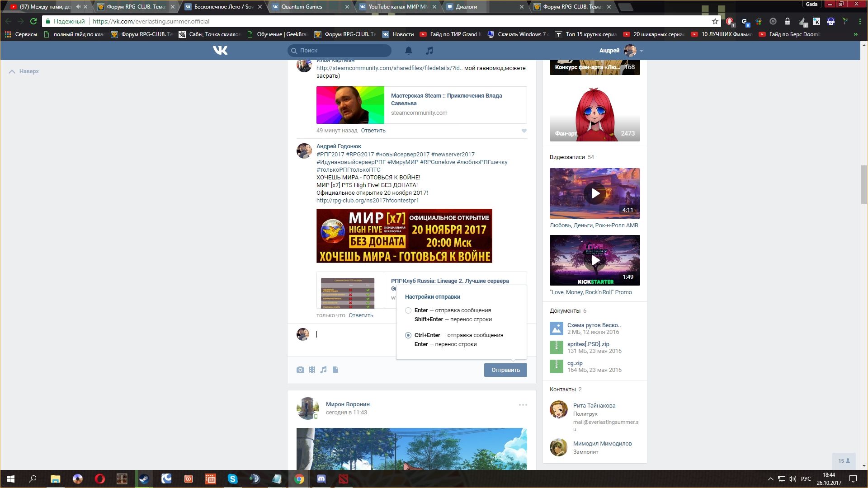Open the notifications bell icon
The width and height of the screenshot is (868, 488).
pos(409,51)
